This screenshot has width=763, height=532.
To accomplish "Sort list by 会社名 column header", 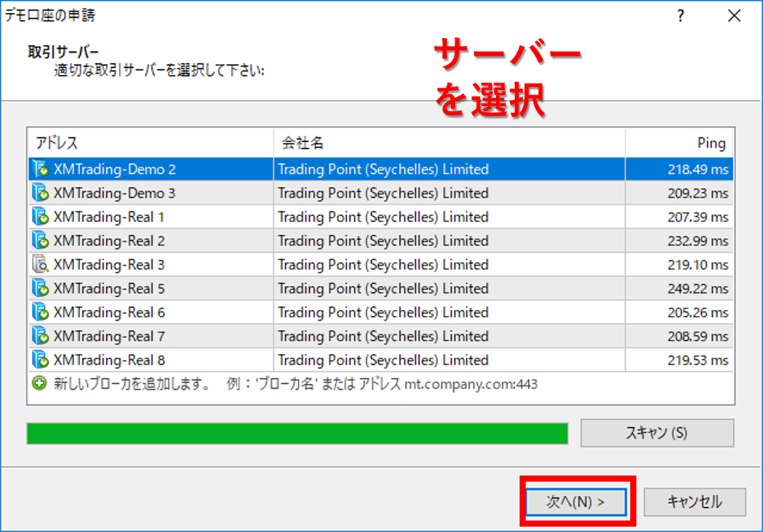I will pyautogui.click(x=449, y=143).
